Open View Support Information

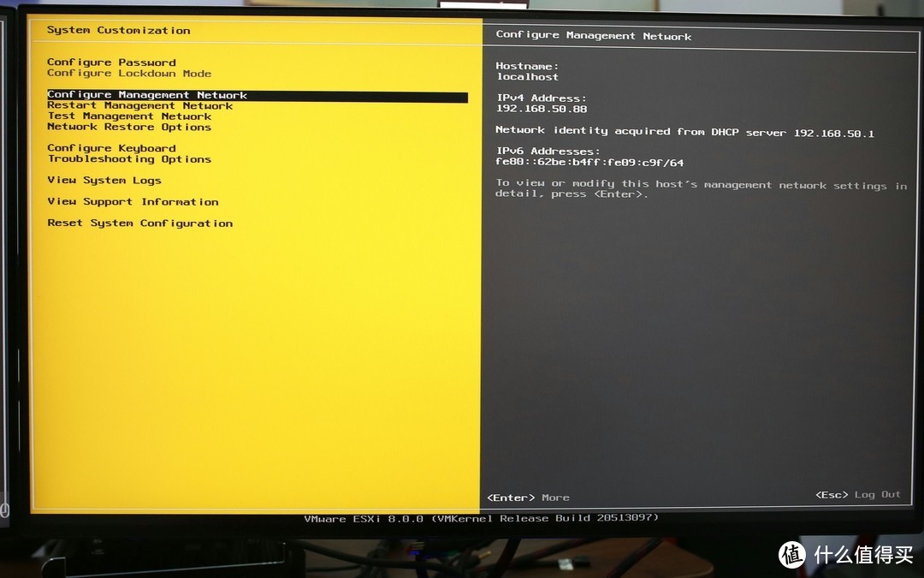133,201
